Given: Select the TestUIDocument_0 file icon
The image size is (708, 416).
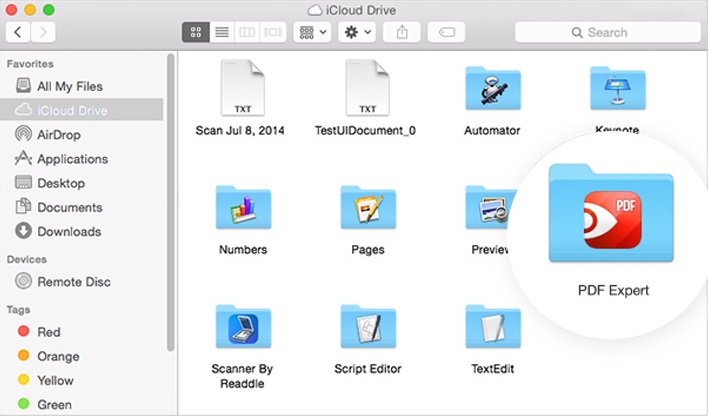Looking at the screenshot, I should pyautogui.click(x=367, y=88).
